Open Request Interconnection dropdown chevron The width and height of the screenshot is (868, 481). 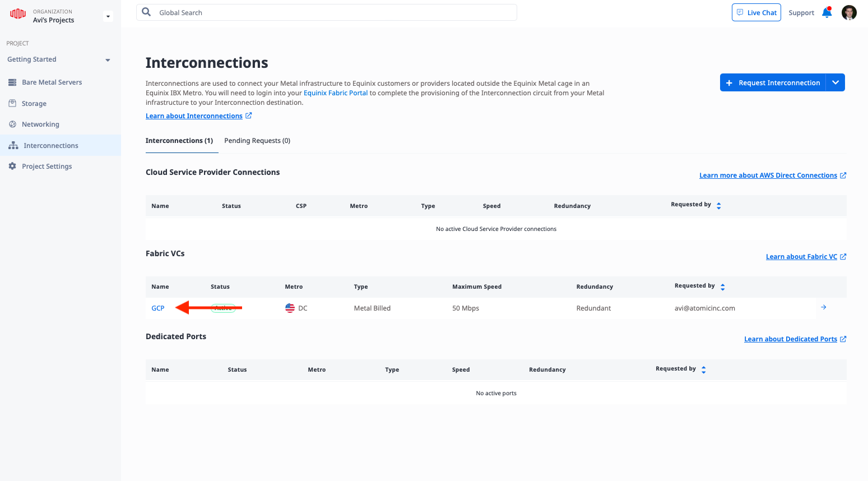(835, 82)
